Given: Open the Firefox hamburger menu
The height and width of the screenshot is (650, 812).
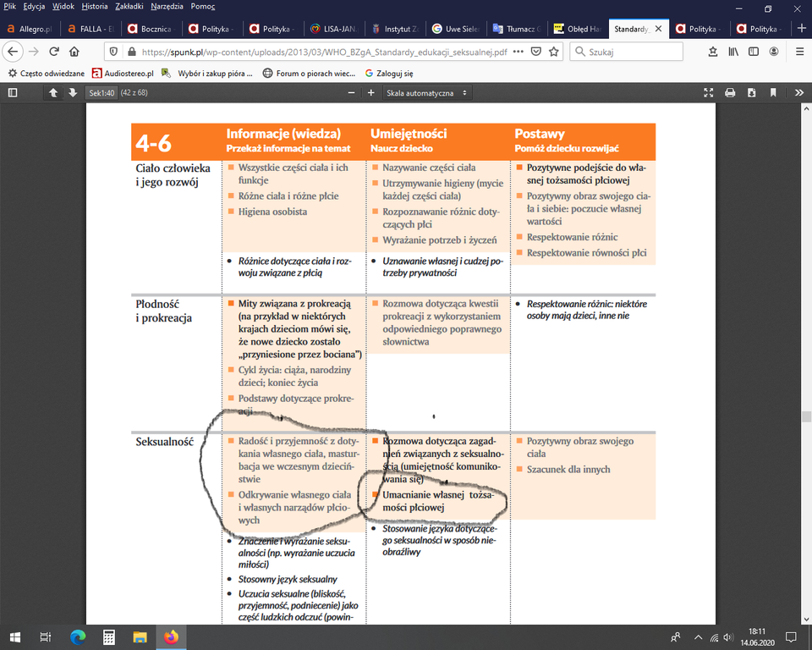Looking at the screenshot, I should pyautogui.click(x=799, y=52).
